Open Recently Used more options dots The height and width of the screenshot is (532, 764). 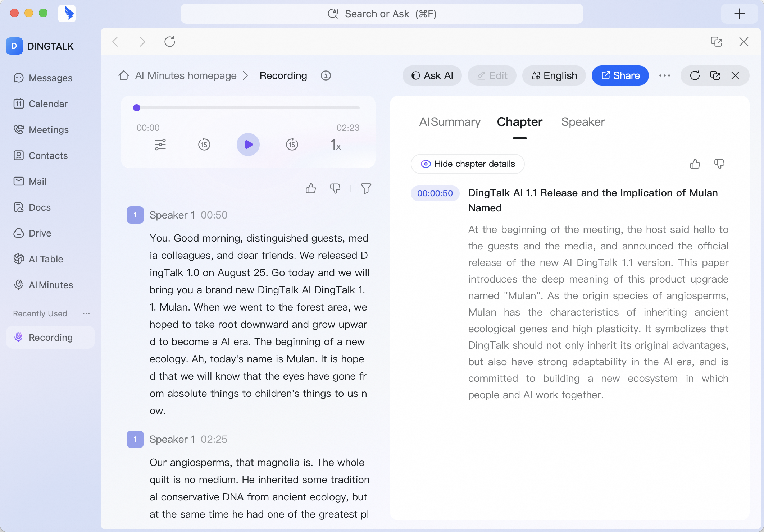[86, 313]
